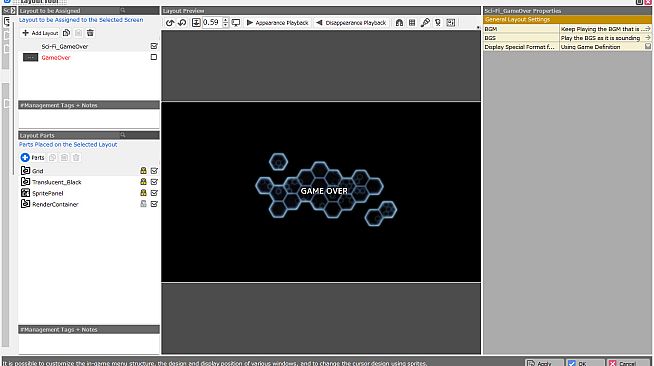
Task: Expand the Sci tab arrow at top left
Action: coord(13,10)
